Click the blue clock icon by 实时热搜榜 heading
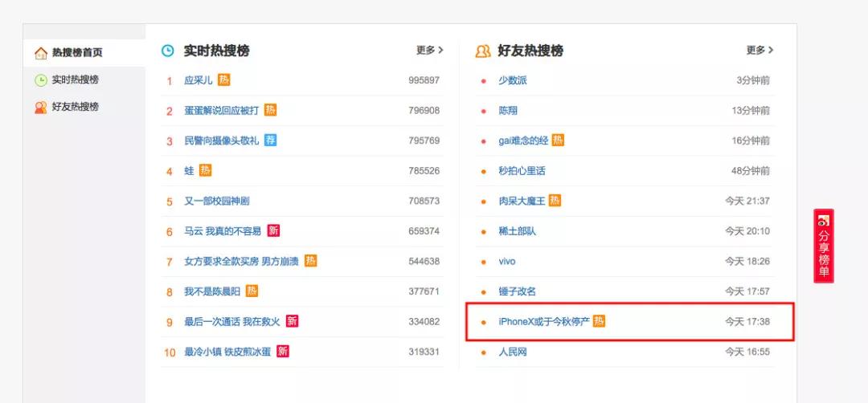This screenshot has height=403, width=868. point(168,51)
